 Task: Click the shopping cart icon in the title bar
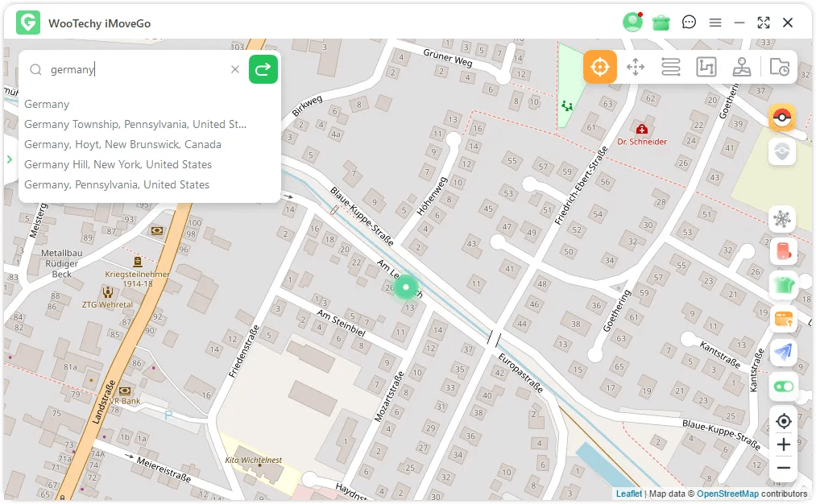coord(660,23)
